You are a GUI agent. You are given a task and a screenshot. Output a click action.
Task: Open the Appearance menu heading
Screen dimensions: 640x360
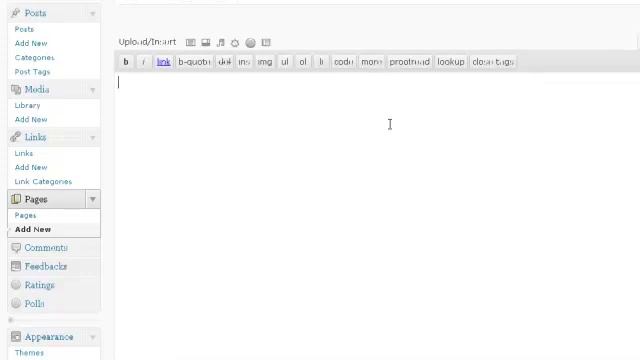pos(49,337)
